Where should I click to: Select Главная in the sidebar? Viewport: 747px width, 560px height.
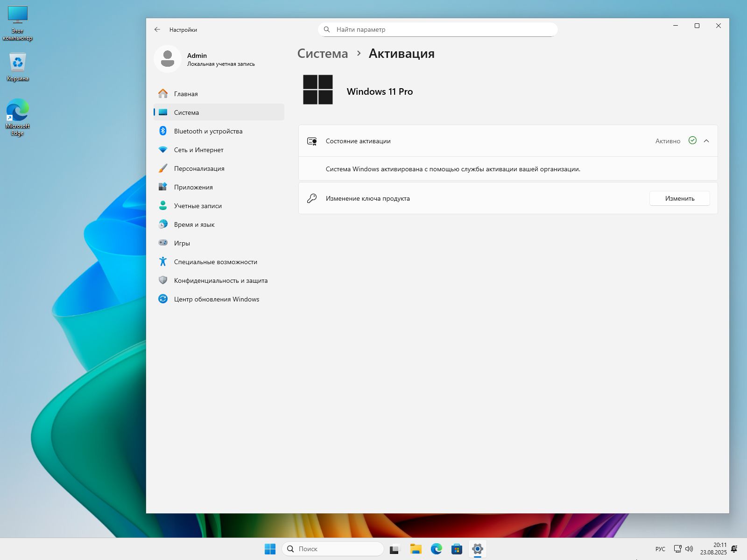click(x=218, y=94)
